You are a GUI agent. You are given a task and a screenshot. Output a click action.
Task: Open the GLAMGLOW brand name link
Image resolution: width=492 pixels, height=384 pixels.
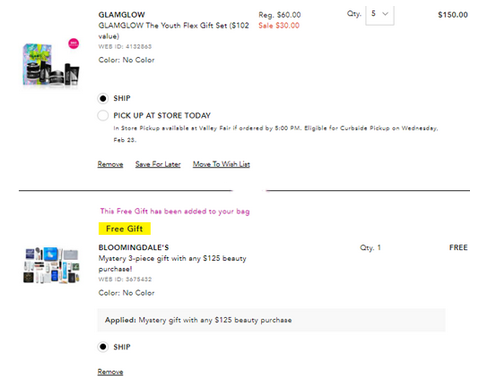coord(122,15)
